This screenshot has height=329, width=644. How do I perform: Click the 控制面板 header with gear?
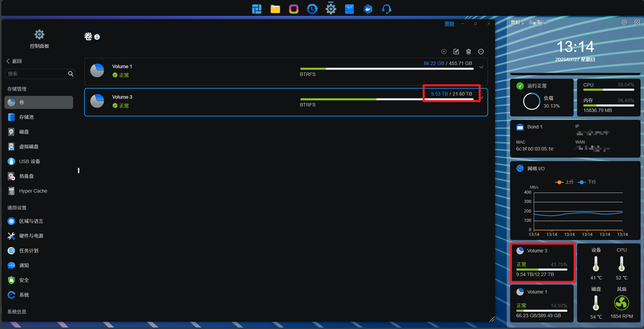click(x=39, y=39)
